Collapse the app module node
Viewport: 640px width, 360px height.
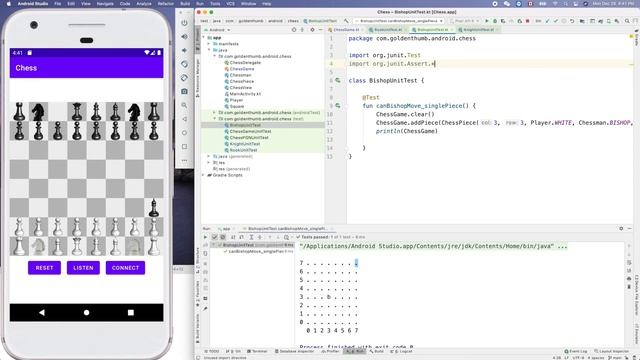coord(204,38)
